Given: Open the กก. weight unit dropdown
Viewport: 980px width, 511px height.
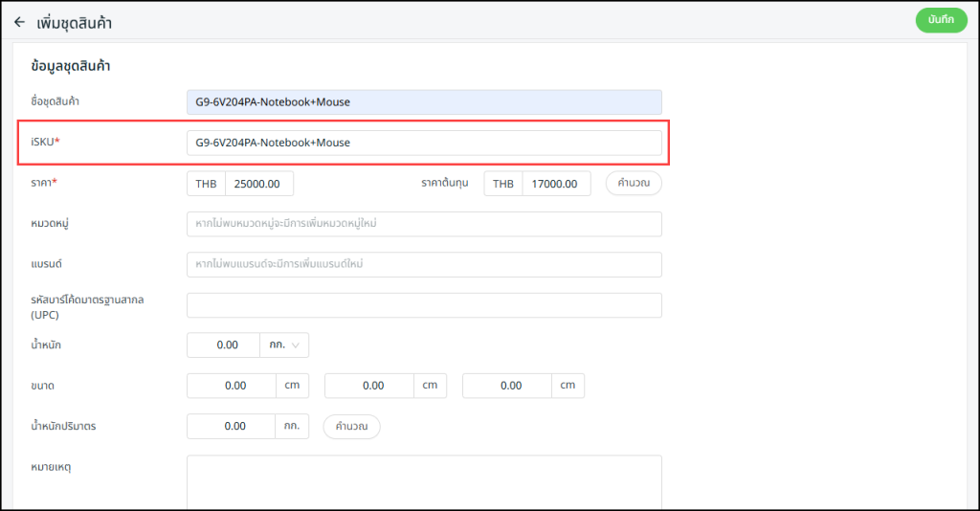Looking at the screenshot, I should point(284,344).
